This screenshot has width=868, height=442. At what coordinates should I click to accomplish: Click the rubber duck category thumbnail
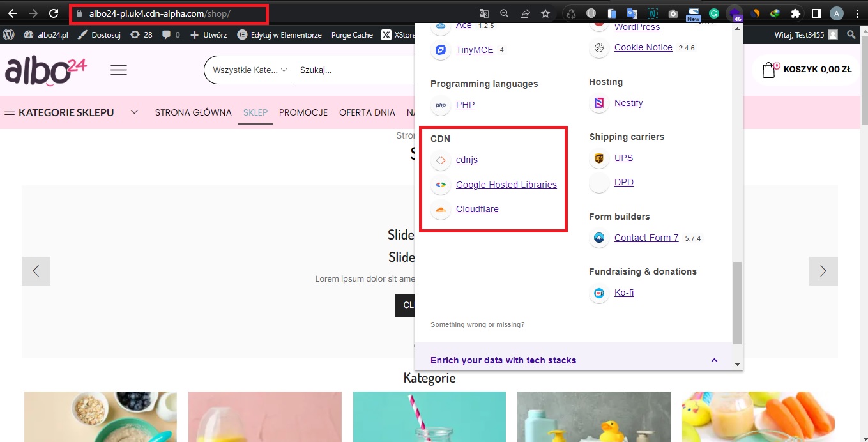(594, 417)
